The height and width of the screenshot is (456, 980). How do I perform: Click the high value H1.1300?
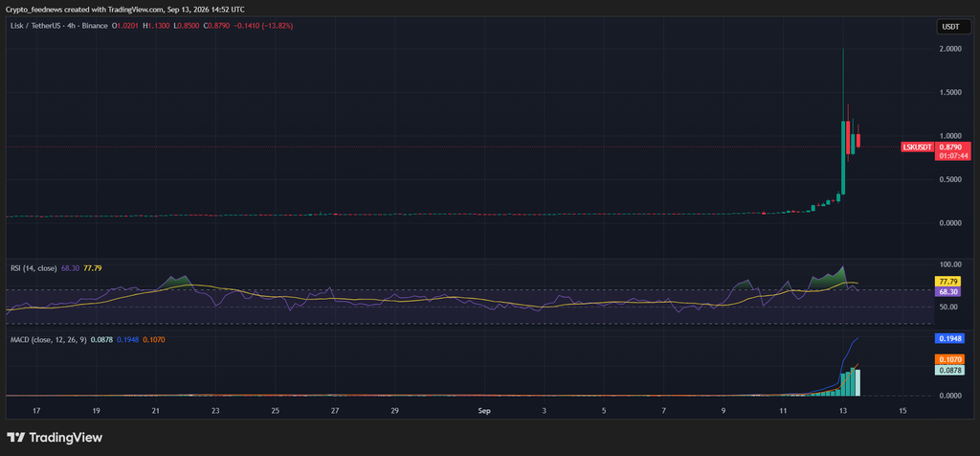tap(156, 26)
